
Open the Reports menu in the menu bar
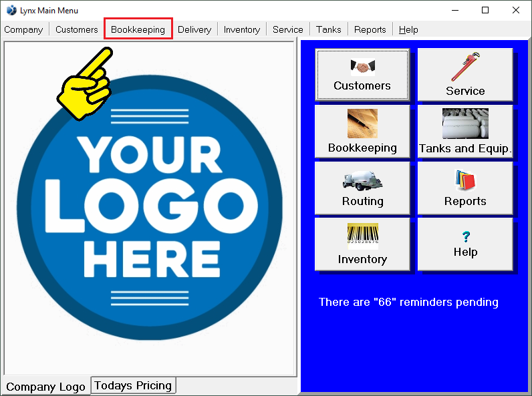(370, 30)
